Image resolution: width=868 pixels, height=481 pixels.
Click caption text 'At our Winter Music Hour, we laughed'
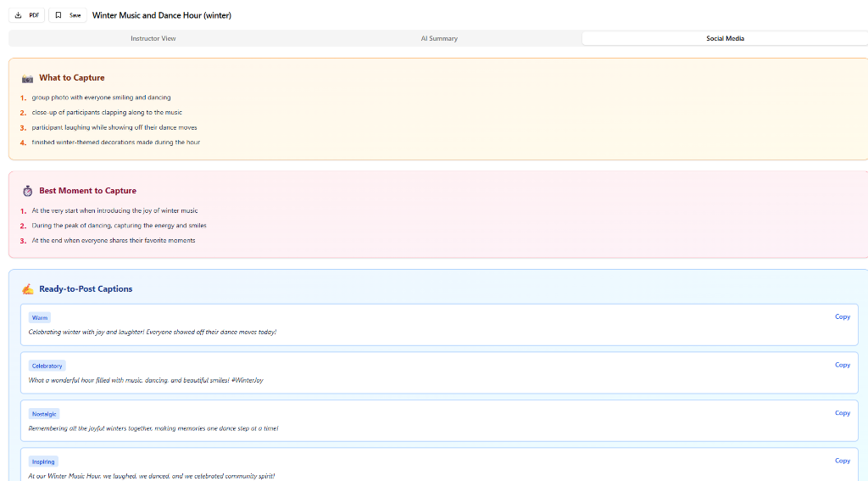pyautogui.click(x=151, y=476)
